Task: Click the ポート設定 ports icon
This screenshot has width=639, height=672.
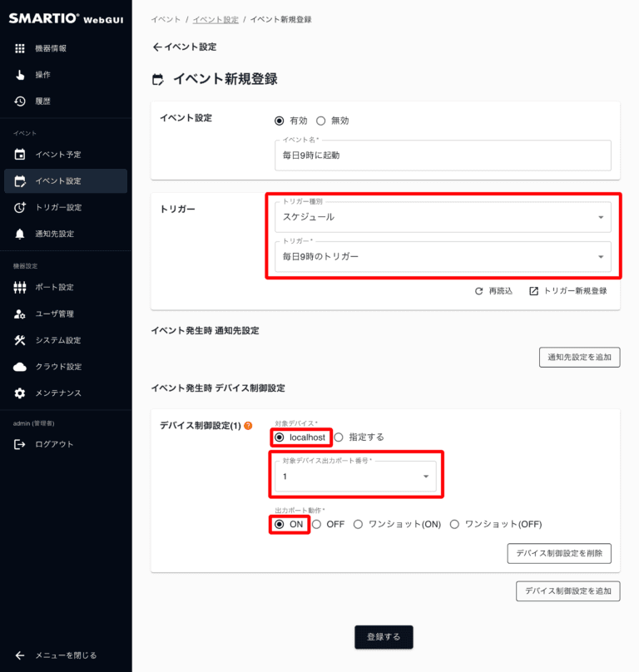Action: coord(20,287)
